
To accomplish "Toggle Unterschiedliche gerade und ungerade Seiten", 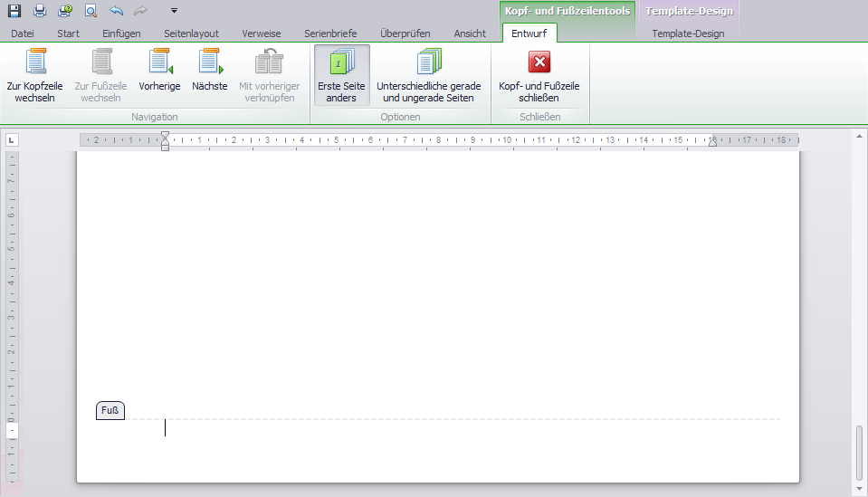I will coord(428,75).
